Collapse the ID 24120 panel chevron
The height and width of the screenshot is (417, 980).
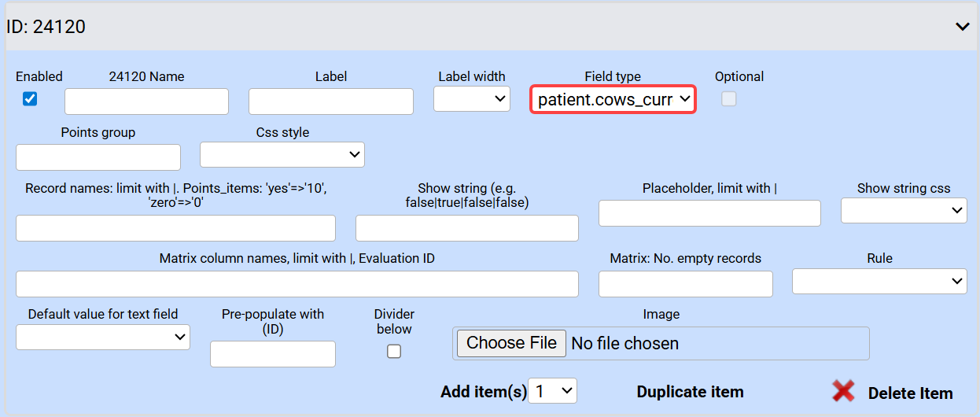(x=962, y=27)
